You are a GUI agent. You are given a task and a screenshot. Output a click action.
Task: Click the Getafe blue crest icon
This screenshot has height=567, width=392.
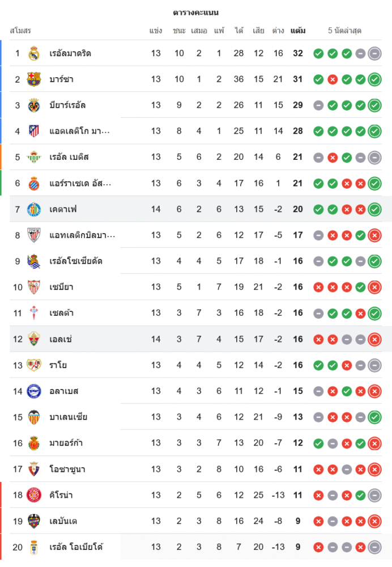(x=34, y=209)
